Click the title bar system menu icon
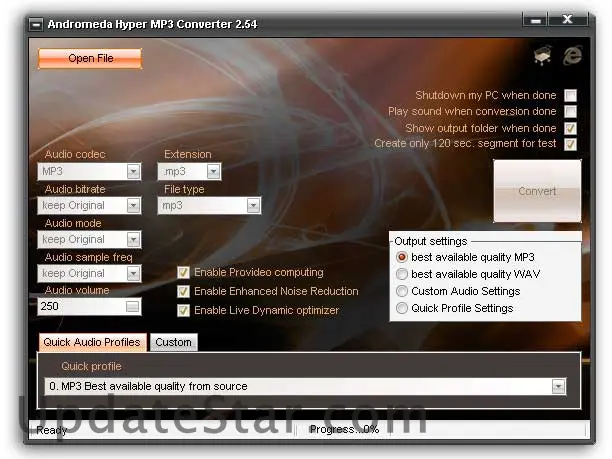The height and width of the screenshot is (459, 612). click(x=36, y=25)
